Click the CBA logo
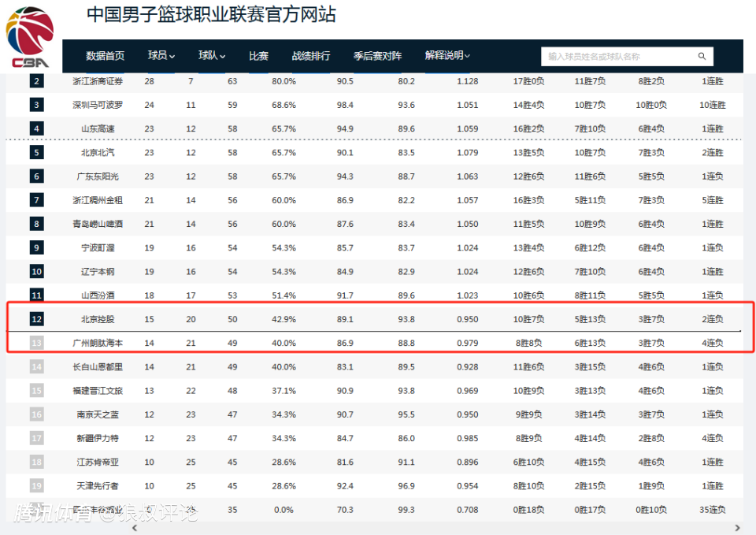The width and height of the screenshot is (756, 535). click(29, 38)
